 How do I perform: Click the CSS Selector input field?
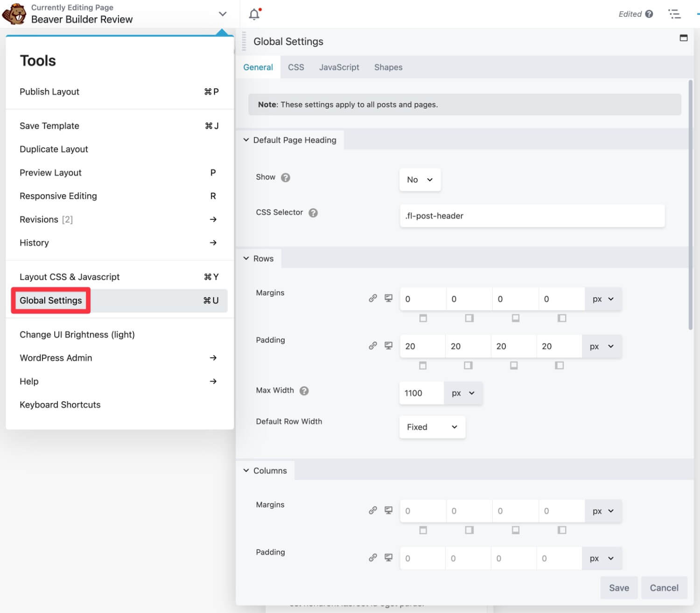pyautogui.click(x=532, y=216)
